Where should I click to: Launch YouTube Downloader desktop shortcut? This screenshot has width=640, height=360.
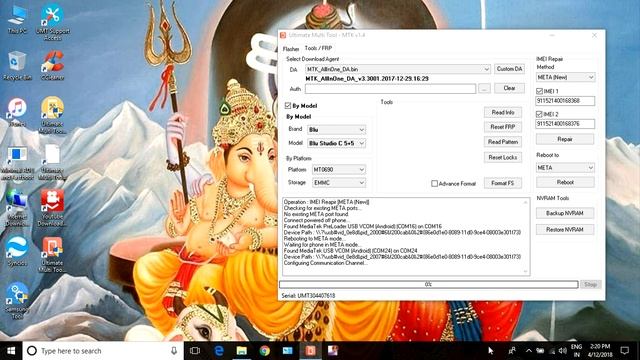pyautogui.click(x=52, y=208)
